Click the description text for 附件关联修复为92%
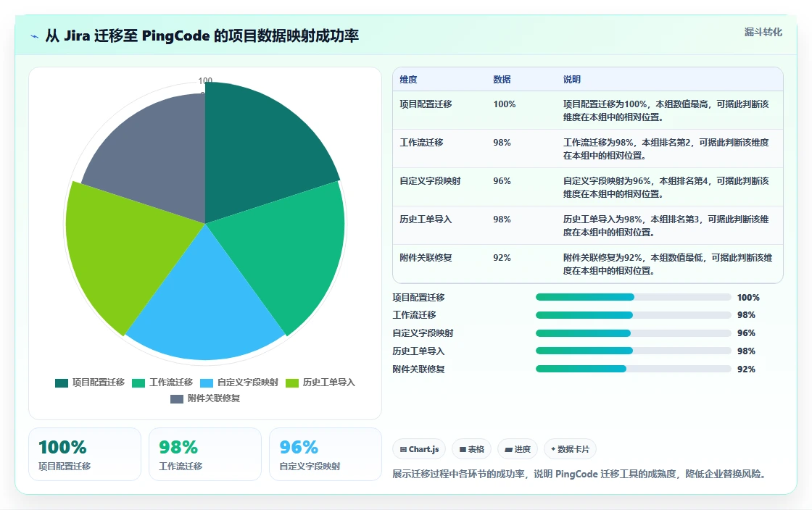Image resolution: width=812 pixels, height=510 pixels. (668, 264)
